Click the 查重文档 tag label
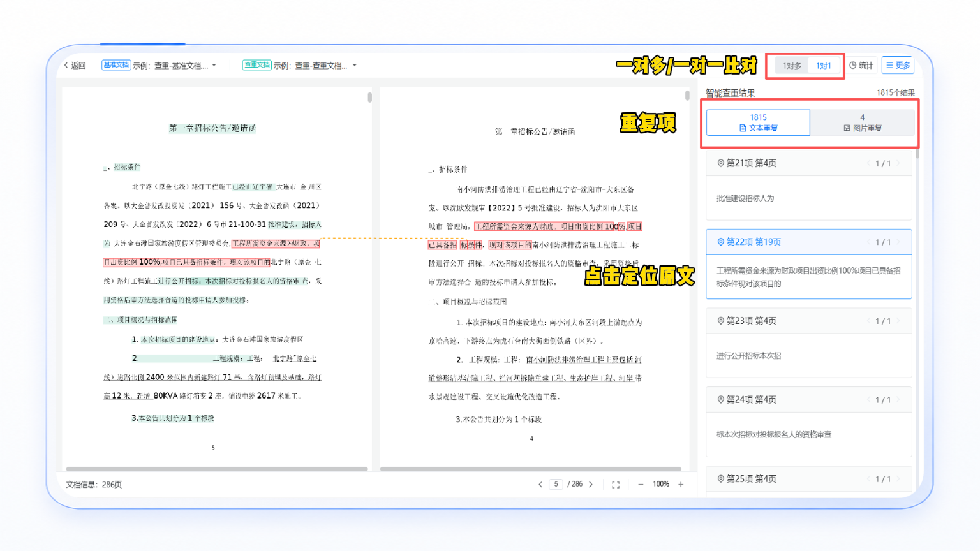This screenshot has width=980, height=551. click(x=257, y=65)
